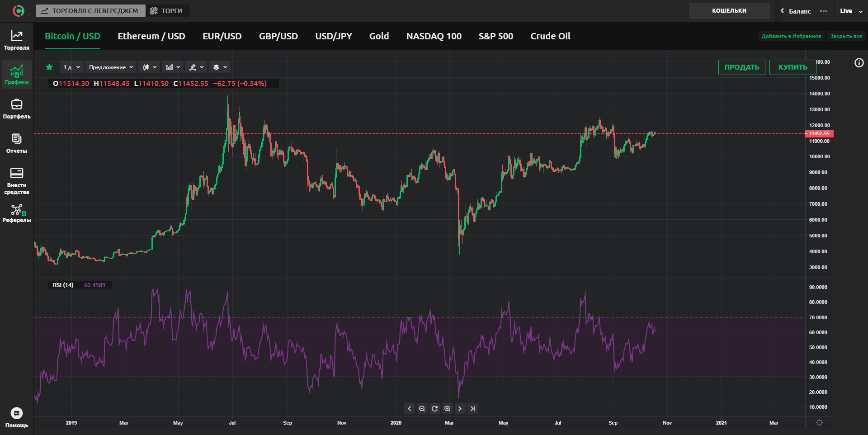
Task: Click the RSI value 60.4989
Action: click(94, 285)
